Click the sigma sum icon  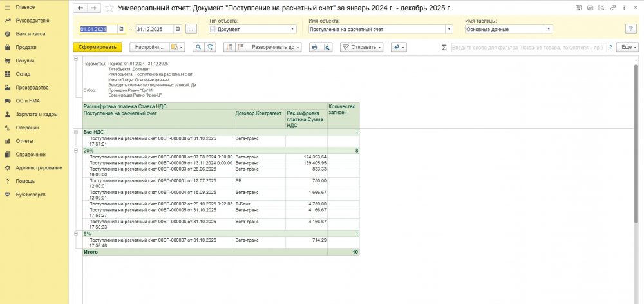click(444, 47)
